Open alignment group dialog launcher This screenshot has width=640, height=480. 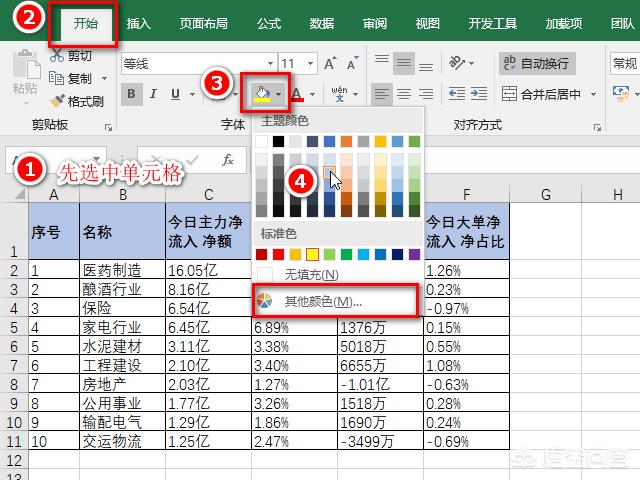tap(597, 127)
